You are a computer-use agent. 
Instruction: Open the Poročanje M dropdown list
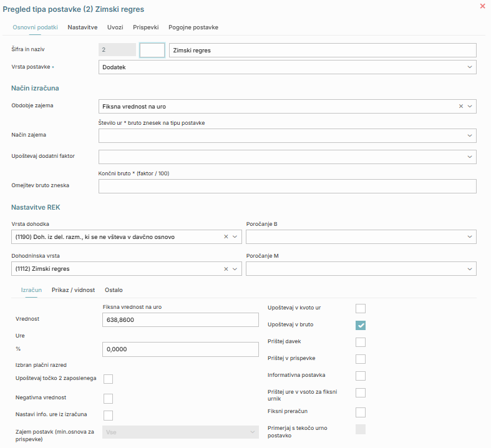click(x=469, y=269)
